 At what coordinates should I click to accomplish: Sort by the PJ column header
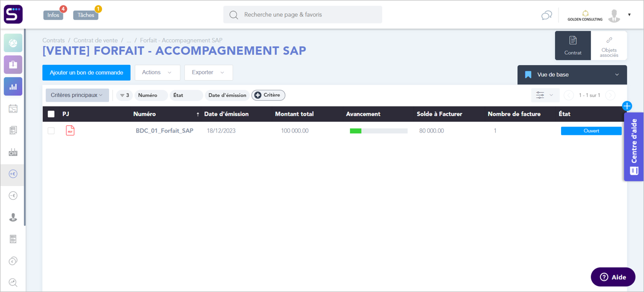coord(66,114)
